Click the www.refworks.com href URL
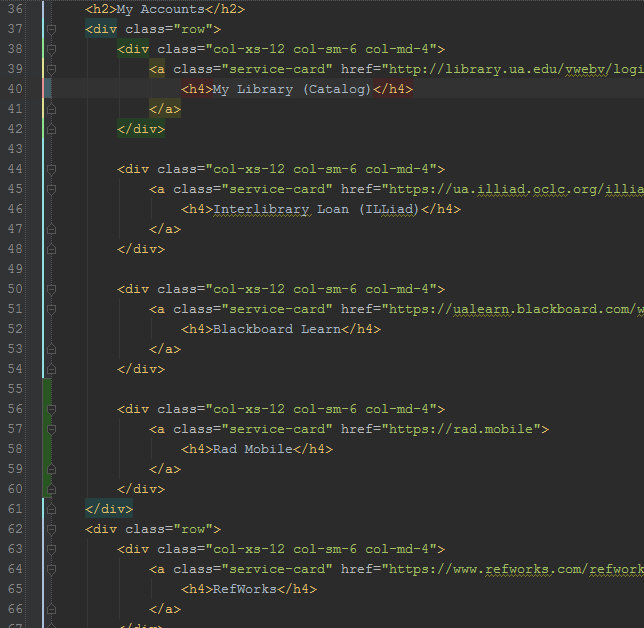 pyautogui.click(x=516, y=569)
